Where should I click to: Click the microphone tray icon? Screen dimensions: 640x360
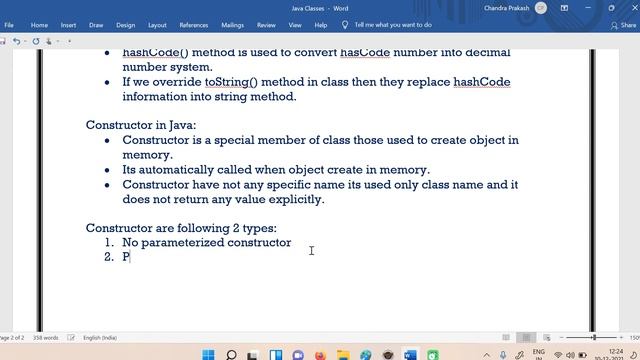pyautogui.click(x=503, y=355)
